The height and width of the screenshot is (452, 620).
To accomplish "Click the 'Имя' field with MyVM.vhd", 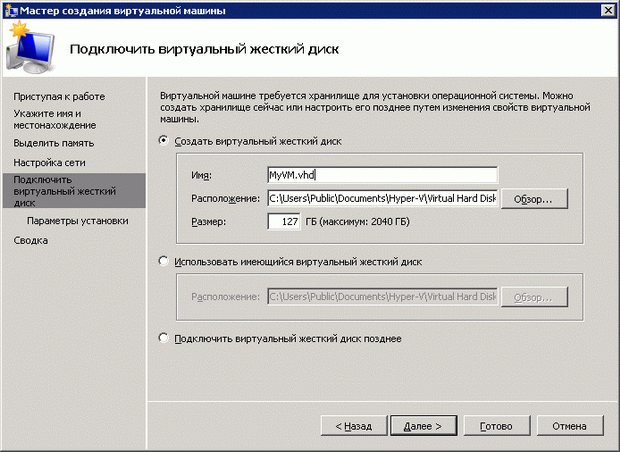I will 381,175.
